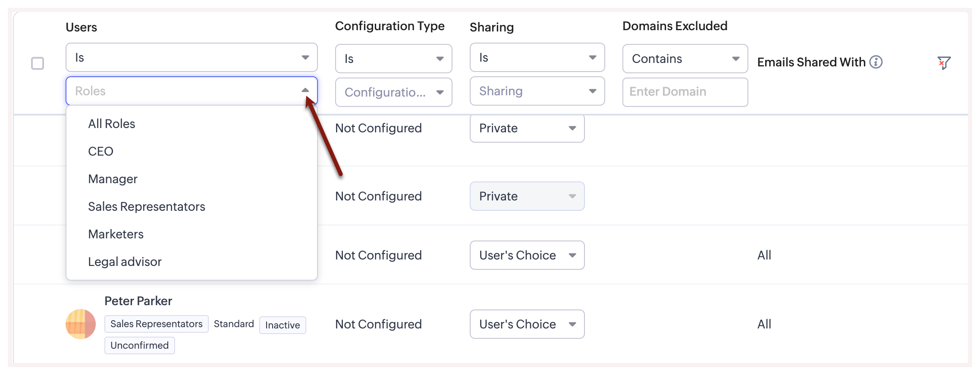Choose CEO role option

(101, 152)
